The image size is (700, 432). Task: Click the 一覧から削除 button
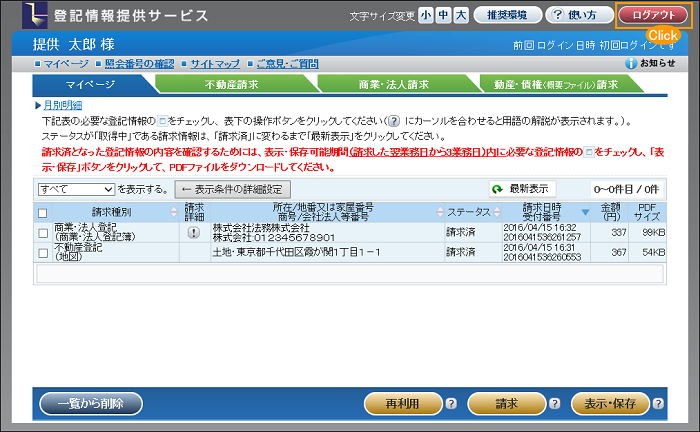click(91, 404)
